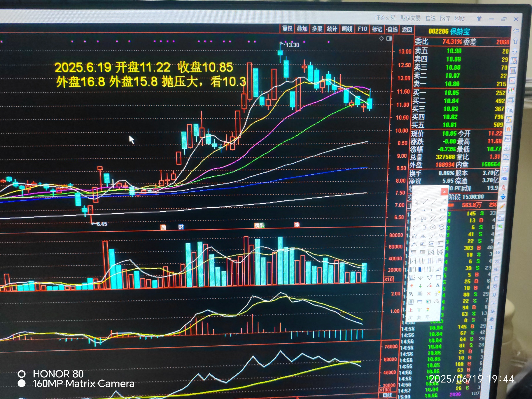This screenshot has width=532, height=399.
Task: Click the 标记 mark button
Action: pos(377,29)
